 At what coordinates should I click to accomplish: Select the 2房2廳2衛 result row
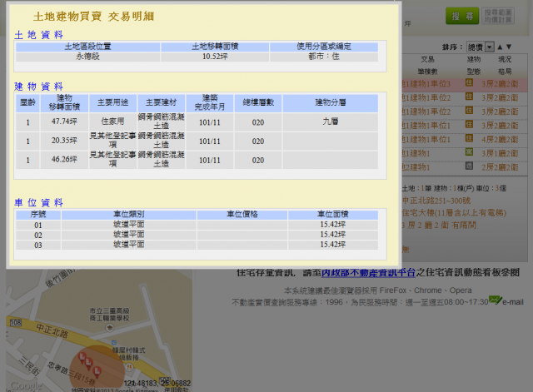point(465,167)
